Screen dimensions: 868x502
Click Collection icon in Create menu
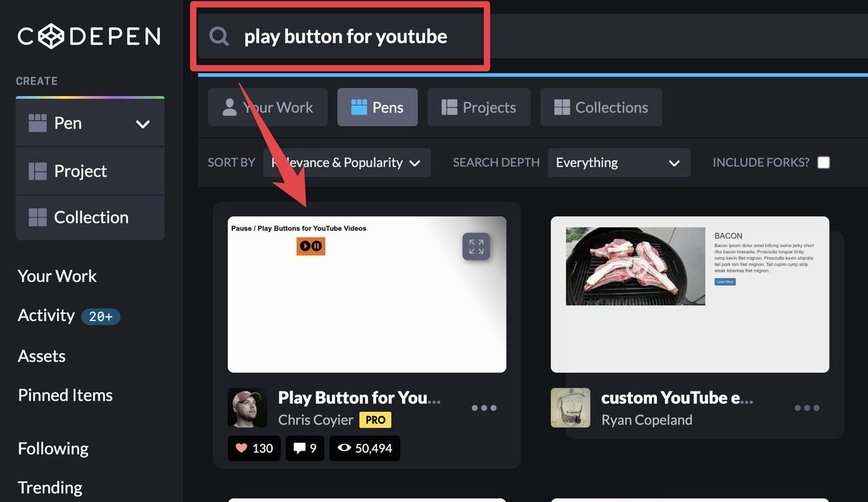click(x=38, y=217)
